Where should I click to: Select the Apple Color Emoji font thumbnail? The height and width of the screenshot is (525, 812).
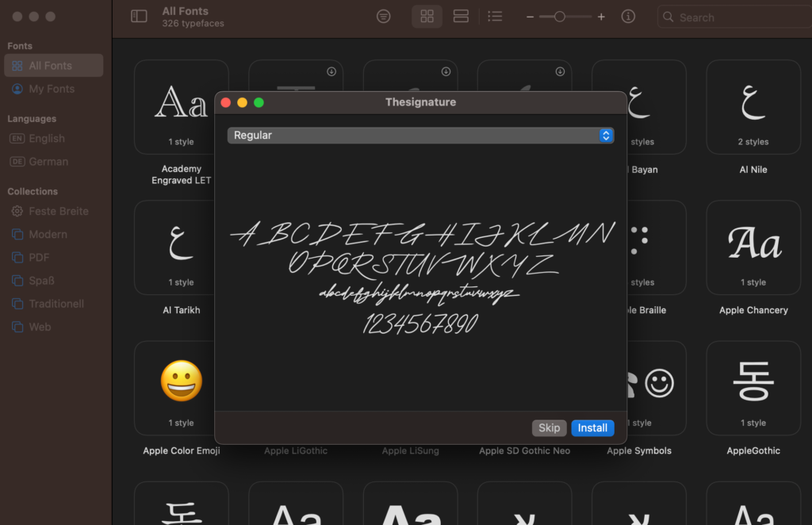(182, 388)
